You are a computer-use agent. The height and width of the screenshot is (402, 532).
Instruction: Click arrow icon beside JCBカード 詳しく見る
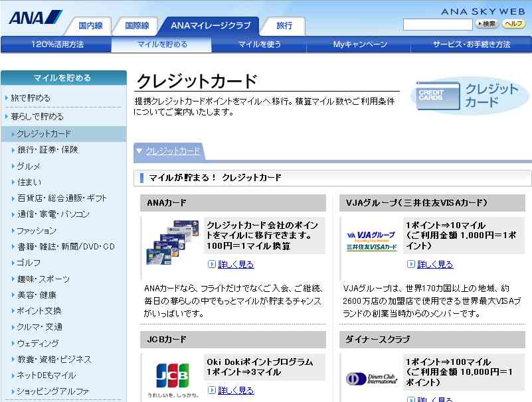pos(212,390)
